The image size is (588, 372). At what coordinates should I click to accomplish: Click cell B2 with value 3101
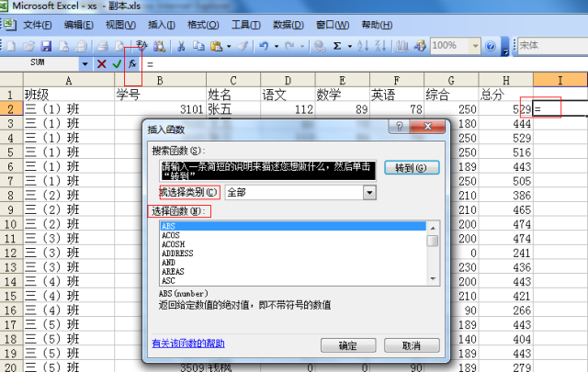click(160, 109)
